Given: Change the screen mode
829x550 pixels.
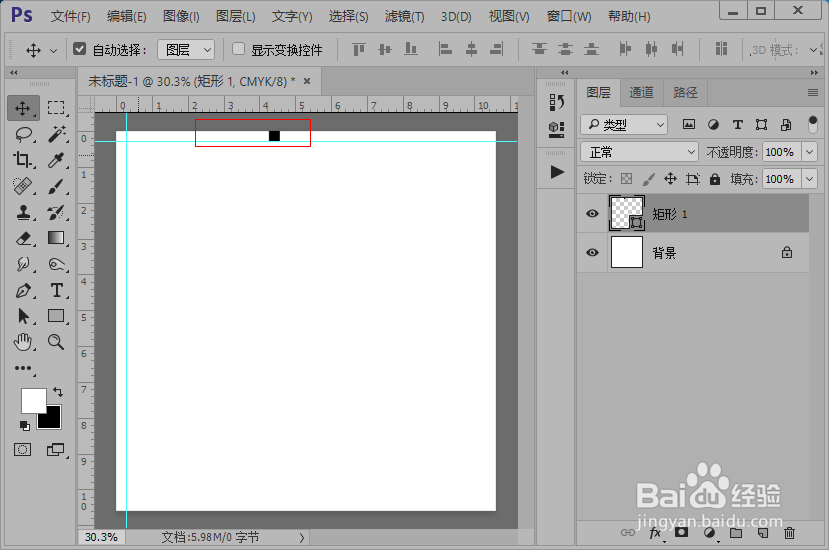Looking at the screenshot, I should click(56, 450).
